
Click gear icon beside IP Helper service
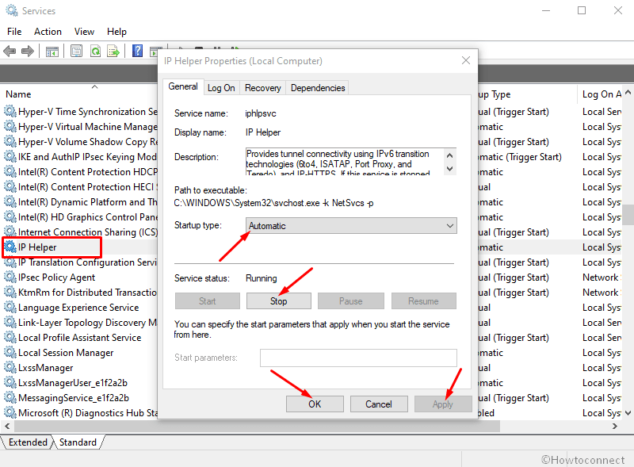coord(10,247)
